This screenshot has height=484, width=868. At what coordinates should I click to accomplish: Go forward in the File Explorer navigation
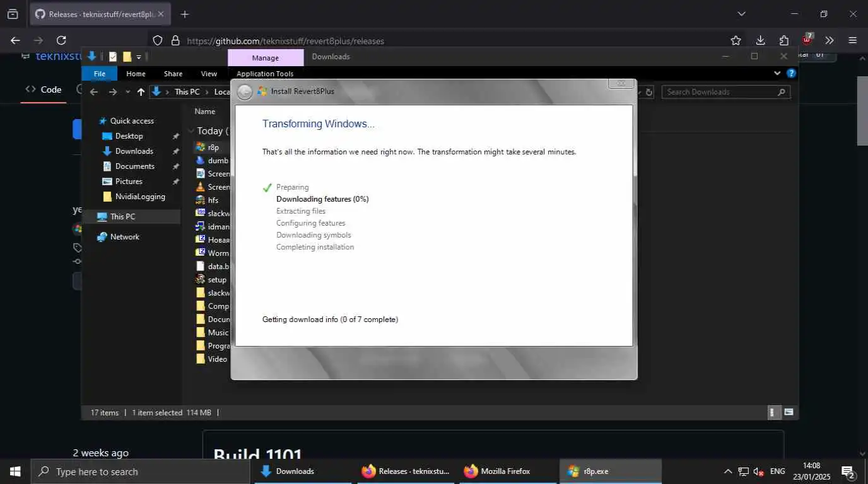112,92
